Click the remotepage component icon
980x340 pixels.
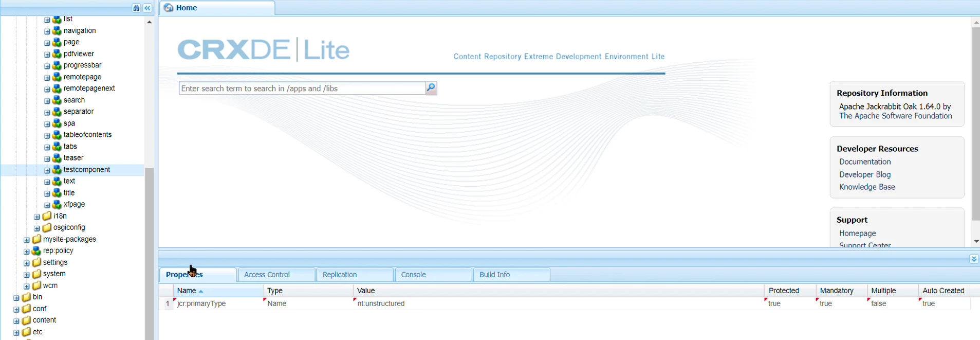pyautogui.click(x=57, y=77)
